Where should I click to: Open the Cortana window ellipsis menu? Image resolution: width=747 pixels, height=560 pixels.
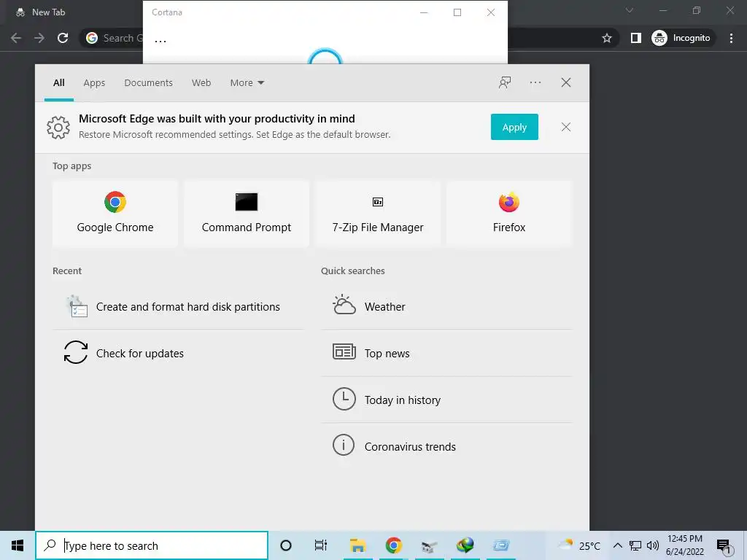pyautogui.click(x=160, y=41)
